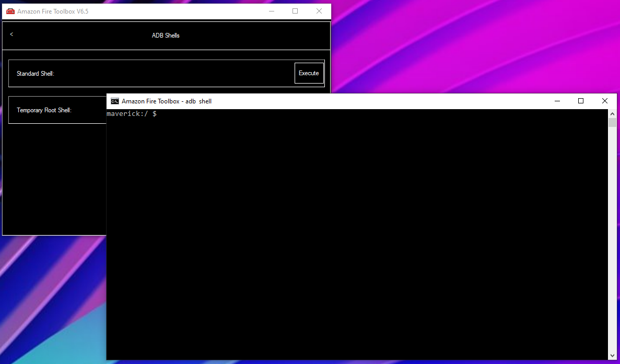620x364 pixels.
Task: Click the back arrow in Amazon Fire Toolbox
Action: [11, 34]
